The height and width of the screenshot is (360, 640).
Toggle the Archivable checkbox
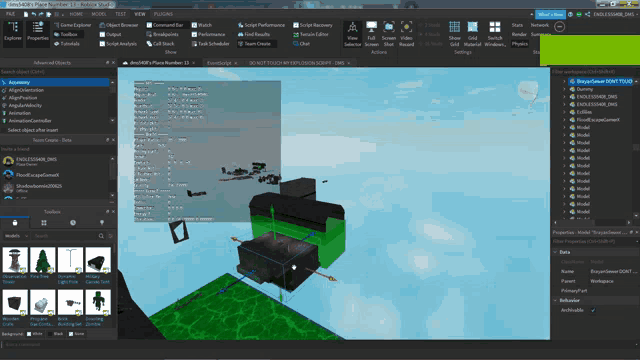(593, 310)
